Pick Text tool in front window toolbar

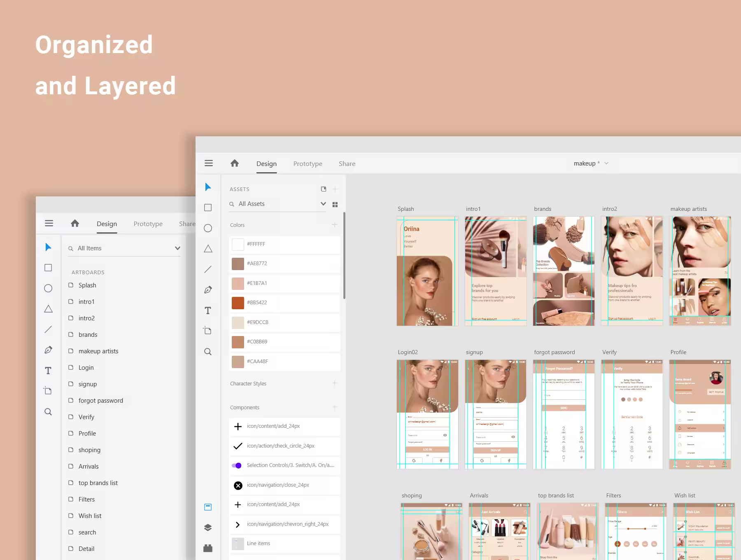point(208,310)
